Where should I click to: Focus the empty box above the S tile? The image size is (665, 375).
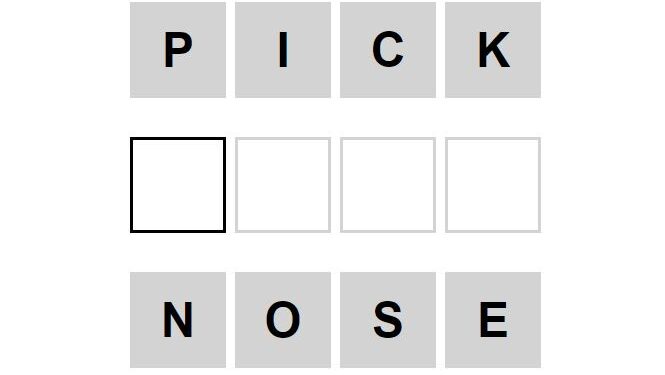(x=388, y=185)
